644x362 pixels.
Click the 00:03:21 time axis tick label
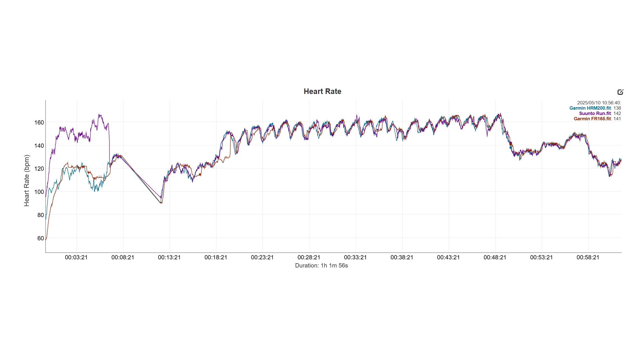pos(76,257)
